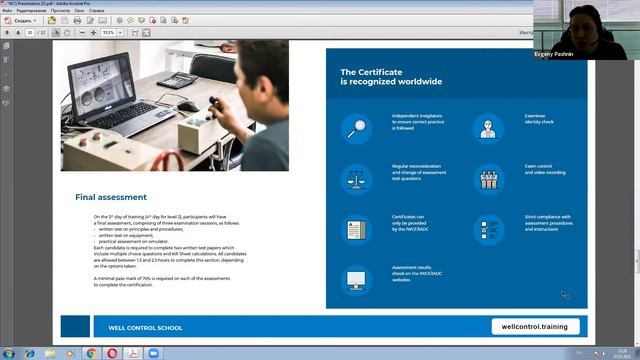This screenshot has width=640, height=360.
Task: Open the Файл menu
Action: coord(7,11)
